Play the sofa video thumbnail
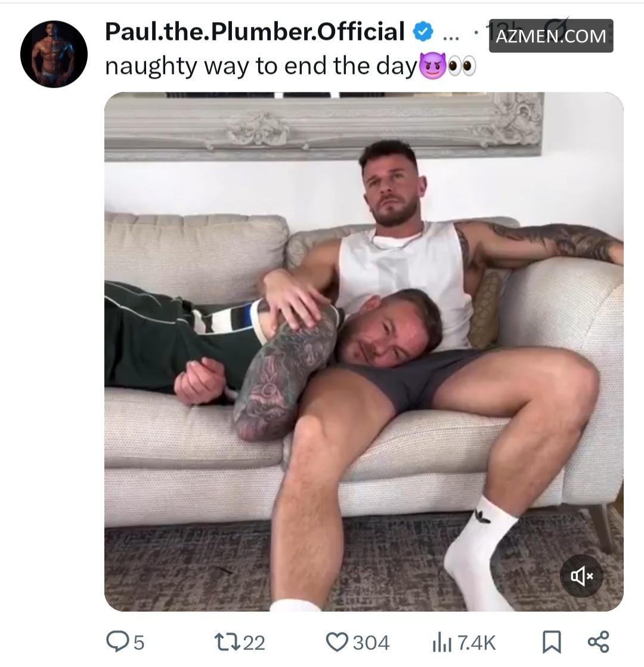This screenshot has height=667, width=644. 364,351
